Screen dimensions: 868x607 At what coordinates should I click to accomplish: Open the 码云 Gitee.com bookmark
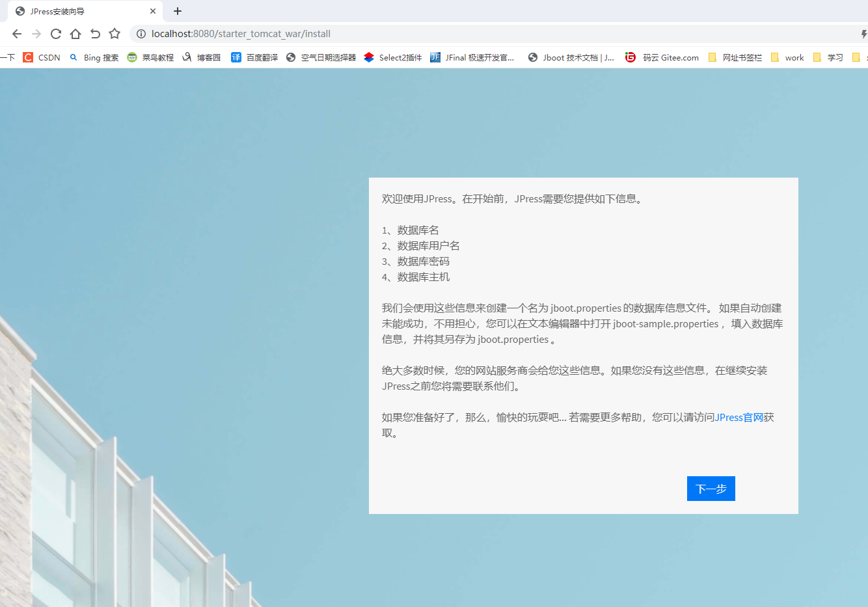pos(662,57)
